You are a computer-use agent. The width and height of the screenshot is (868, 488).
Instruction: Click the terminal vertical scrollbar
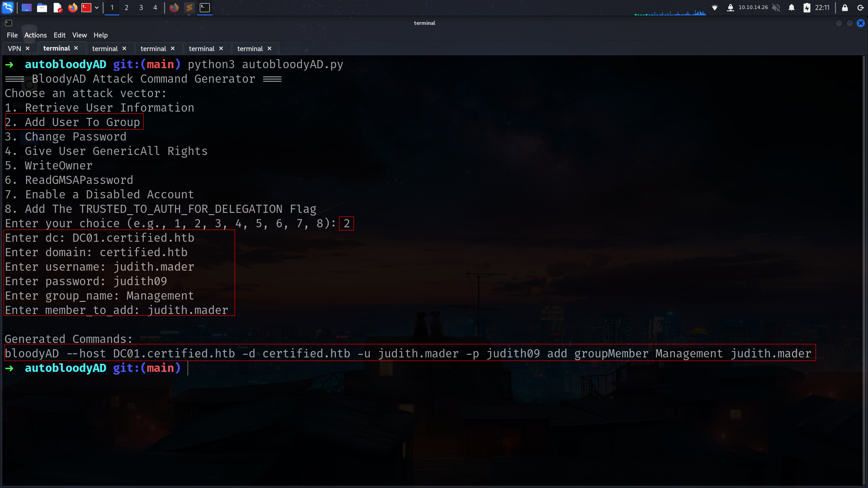[x=864, y=270]
